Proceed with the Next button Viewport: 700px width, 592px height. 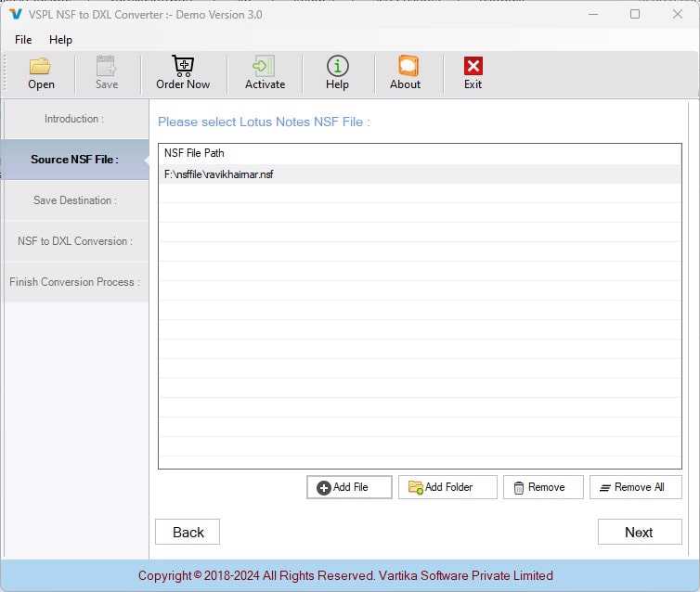(x=640, y=532)
